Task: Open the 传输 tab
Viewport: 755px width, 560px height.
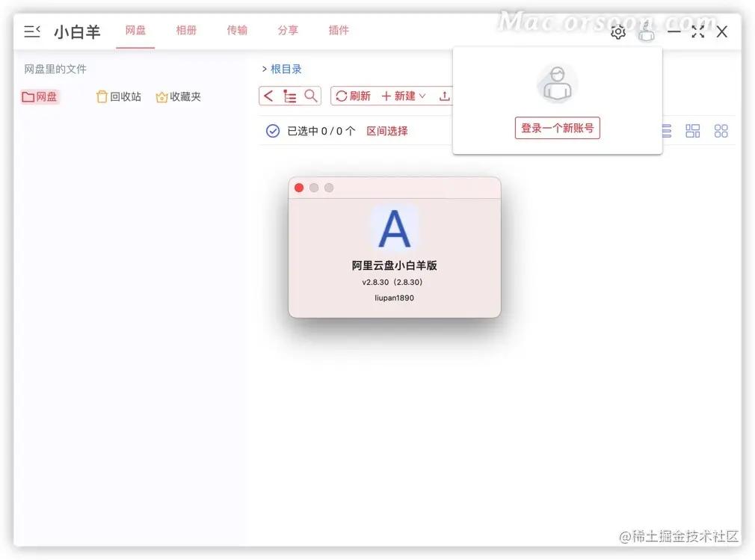Action: click(237, 31)
